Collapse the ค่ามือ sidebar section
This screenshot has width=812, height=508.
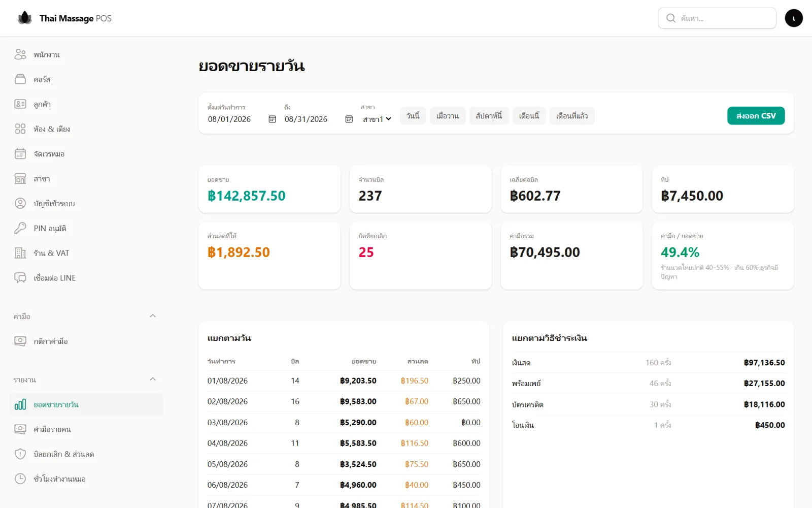pos(153,316)
